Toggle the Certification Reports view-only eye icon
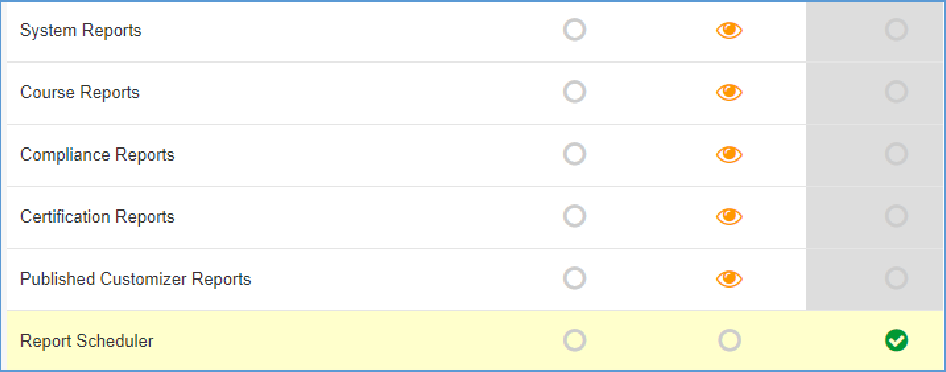The width and height of the screenshot is (946, 372). coord(729,216)
